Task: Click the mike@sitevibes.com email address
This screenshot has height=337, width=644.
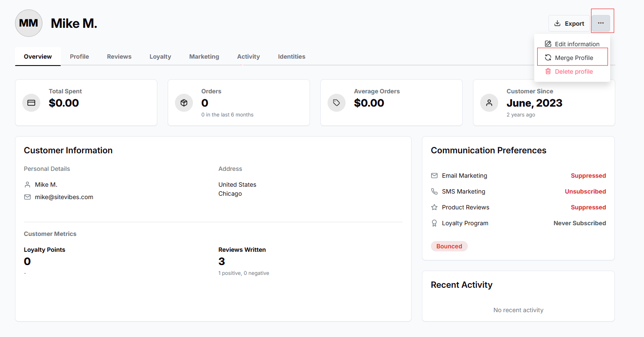Action: (x=64, y=197)
